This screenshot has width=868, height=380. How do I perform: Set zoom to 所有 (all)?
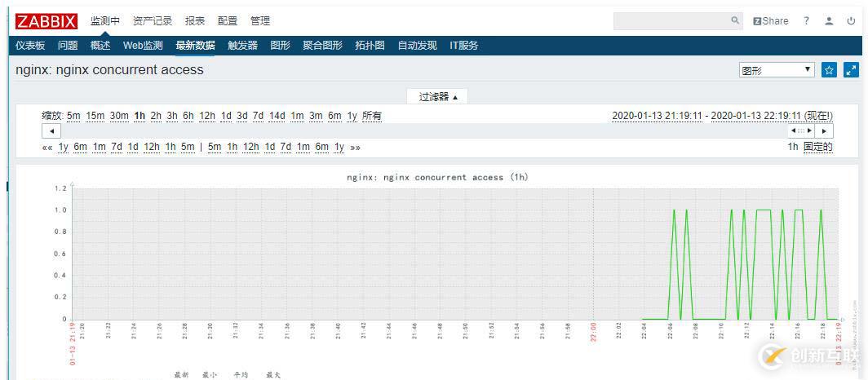(372, 116)
